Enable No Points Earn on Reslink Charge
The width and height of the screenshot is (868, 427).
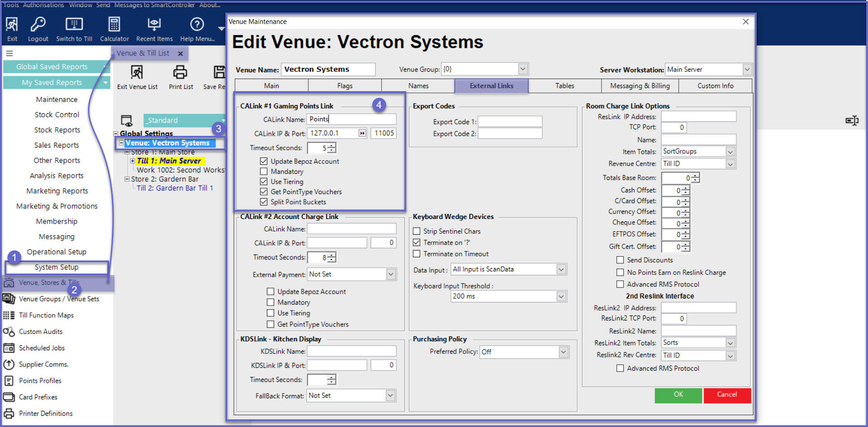pos(620,272)
